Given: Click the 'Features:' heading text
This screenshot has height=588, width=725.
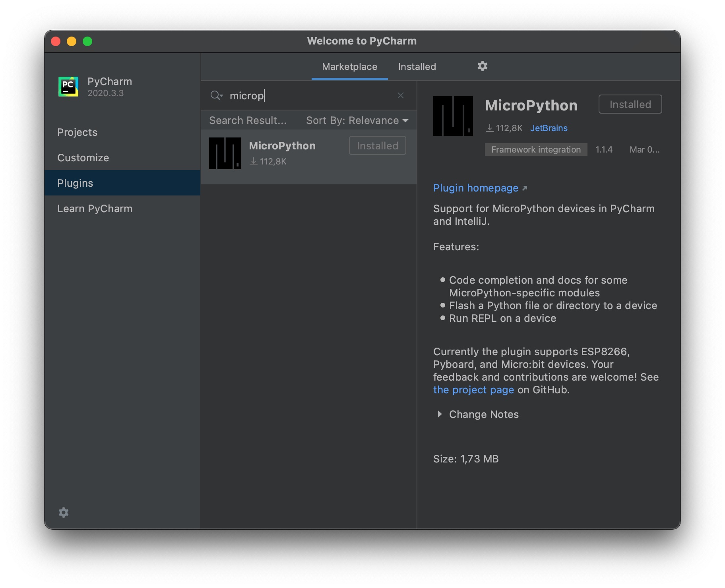Looking at the screenshot, I should point(456,247).
